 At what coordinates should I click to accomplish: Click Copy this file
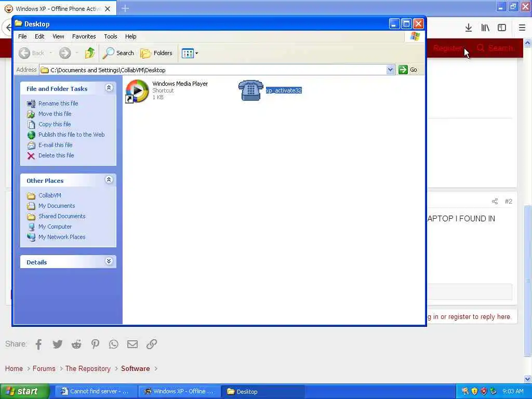[x=54, y=124]
